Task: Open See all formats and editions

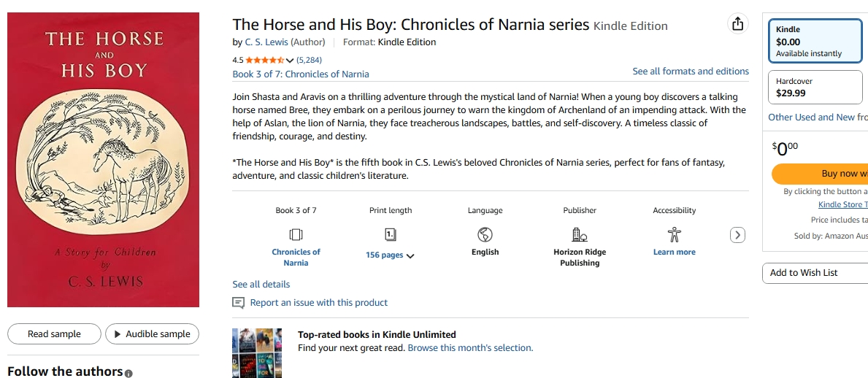Action: click(690, 72)
